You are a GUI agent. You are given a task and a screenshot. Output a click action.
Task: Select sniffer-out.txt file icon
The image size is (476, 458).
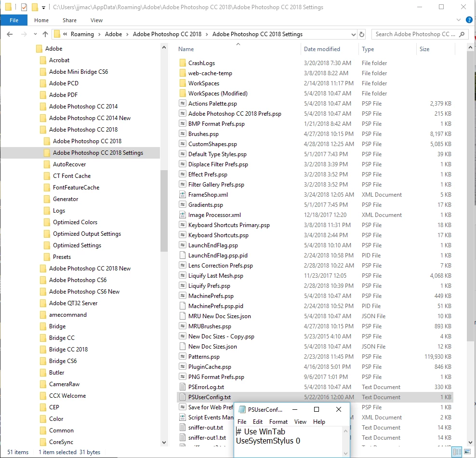coord(183,427)
